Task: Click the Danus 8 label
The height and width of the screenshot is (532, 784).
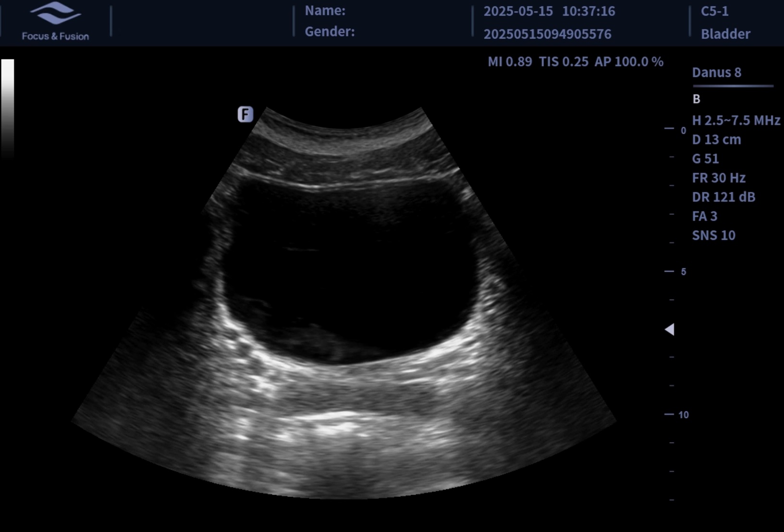Action: point(716,73)
